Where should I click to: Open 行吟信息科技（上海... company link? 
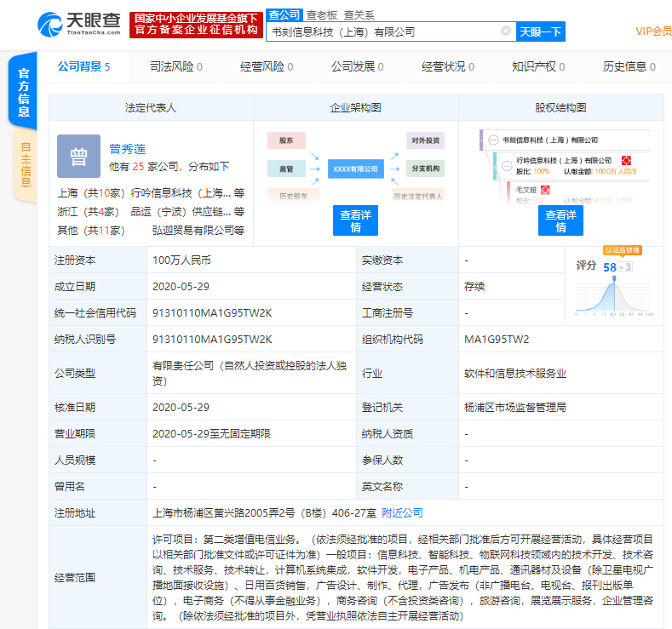coord(181,193)
